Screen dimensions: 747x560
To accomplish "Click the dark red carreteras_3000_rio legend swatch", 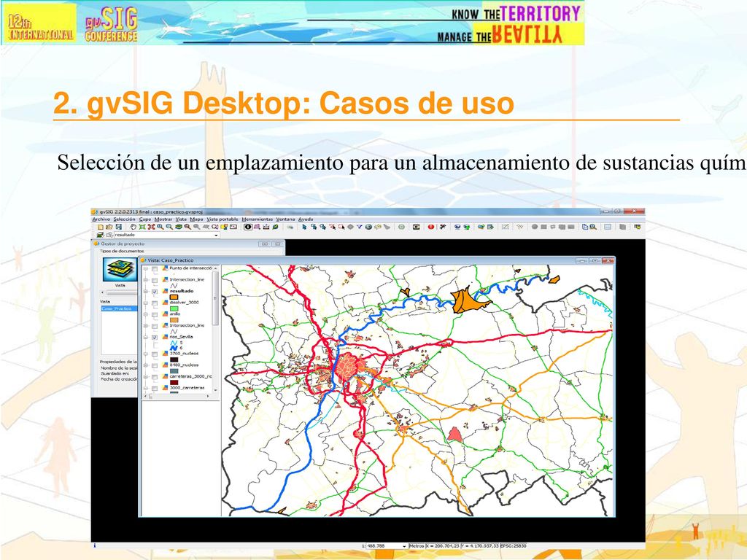I will click(174, 382).
